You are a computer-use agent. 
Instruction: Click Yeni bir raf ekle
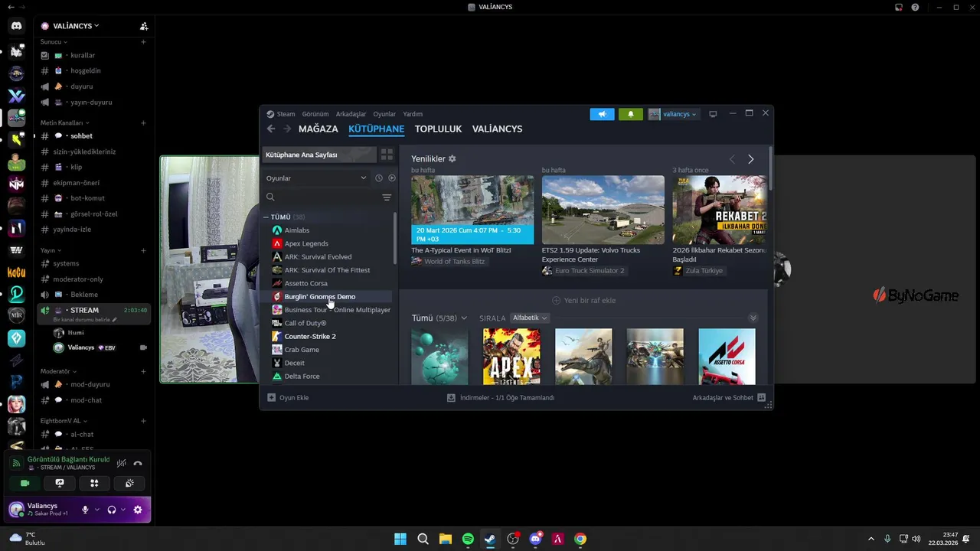click(x=583, y=301)
